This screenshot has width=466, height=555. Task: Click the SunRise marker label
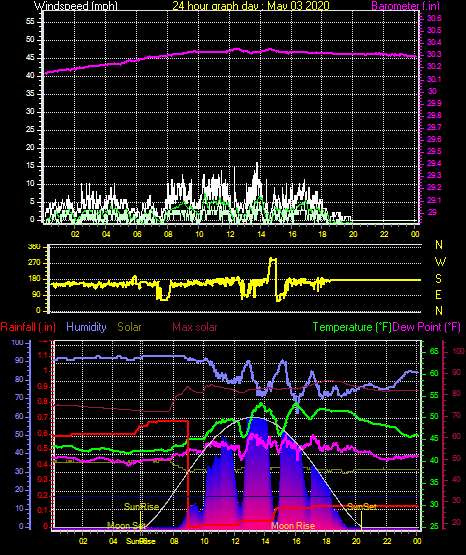(142, 507)
